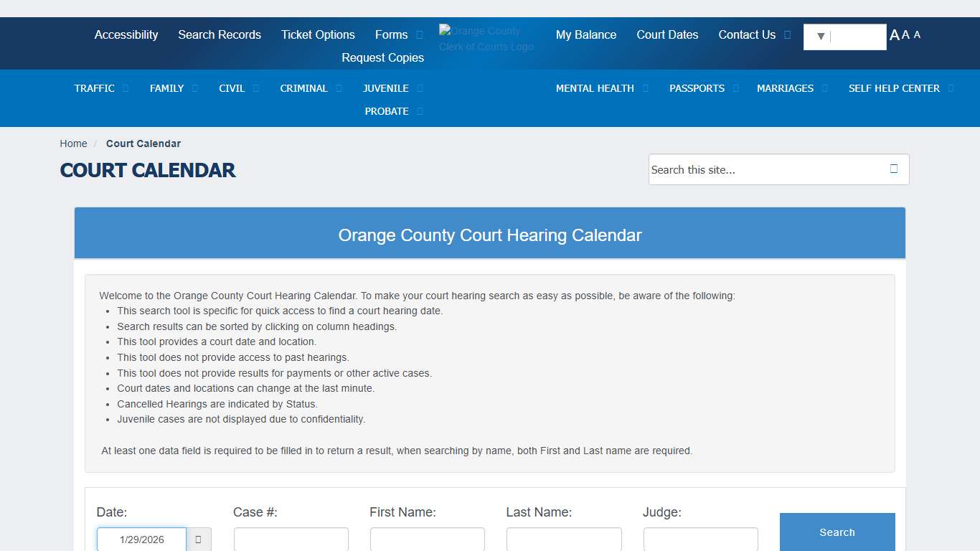Open the language selector dropdown

click(x=844, y=37)
